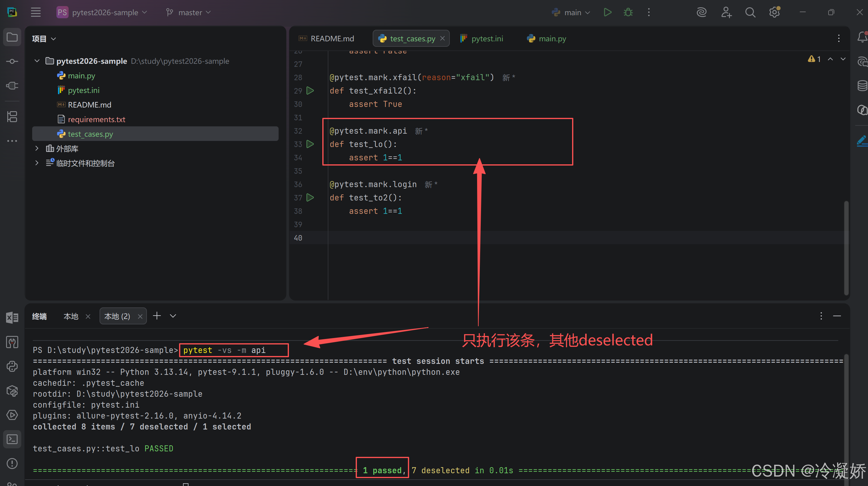
Task: Go to previous highlighted problem arrow
Action: click(x=830, y=59)
